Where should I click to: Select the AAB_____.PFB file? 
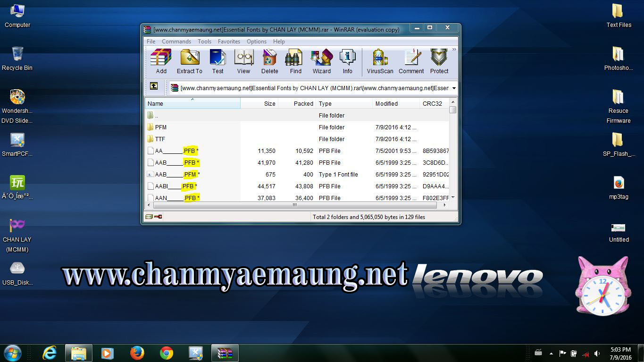coord(297,163)
